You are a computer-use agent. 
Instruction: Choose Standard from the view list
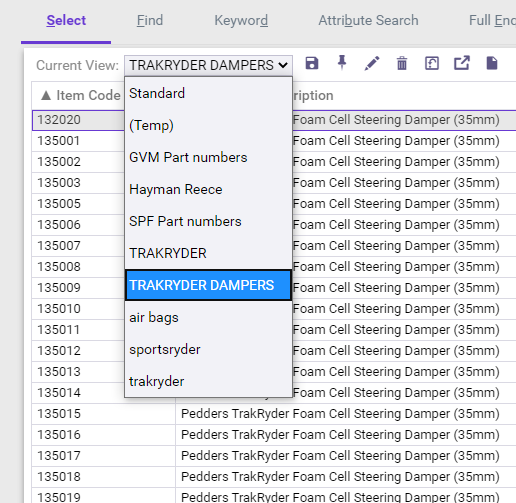[x=208, y=93]
